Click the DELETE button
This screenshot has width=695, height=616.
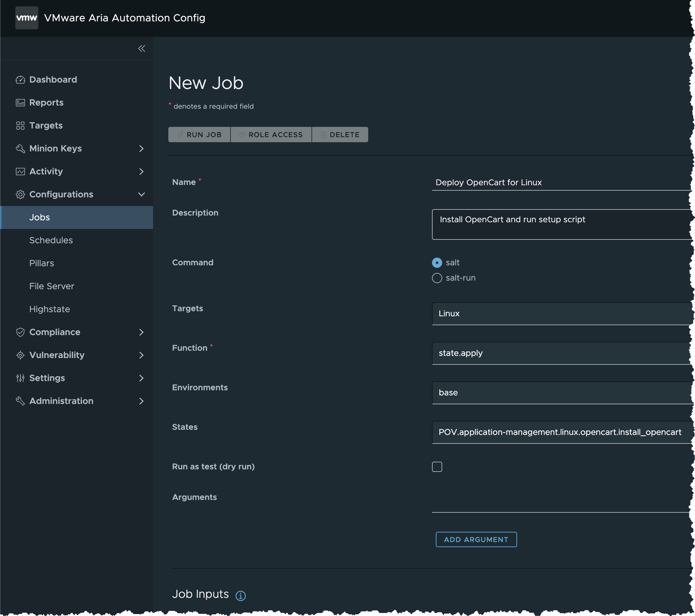click(340, 135)
